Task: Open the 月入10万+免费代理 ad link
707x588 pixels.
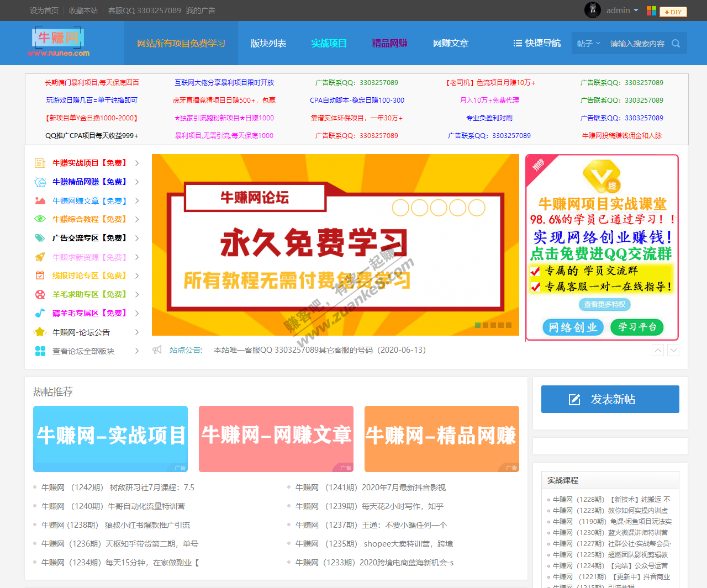Action: click(489, 100)
